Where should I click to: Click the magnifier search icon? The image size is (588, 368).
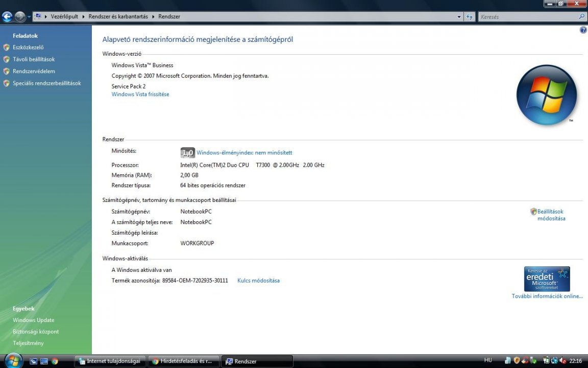[582, 16]
